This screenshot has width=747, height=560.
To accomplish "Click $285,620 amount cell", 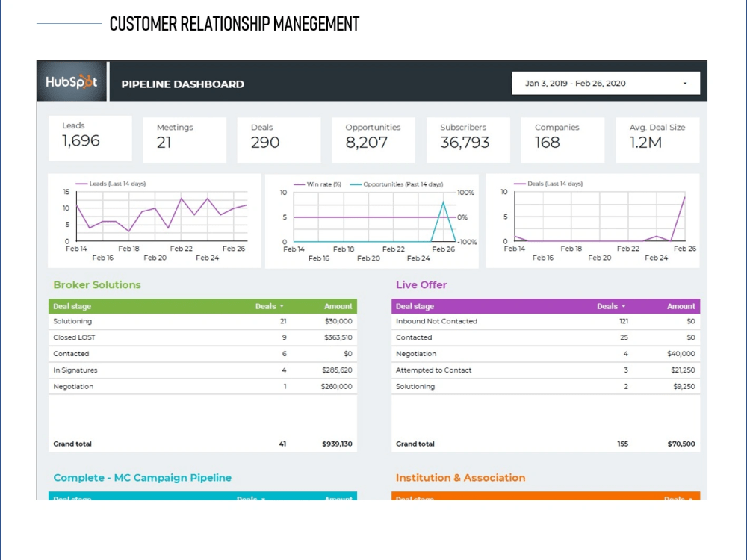I will click(x=338, y=370).
